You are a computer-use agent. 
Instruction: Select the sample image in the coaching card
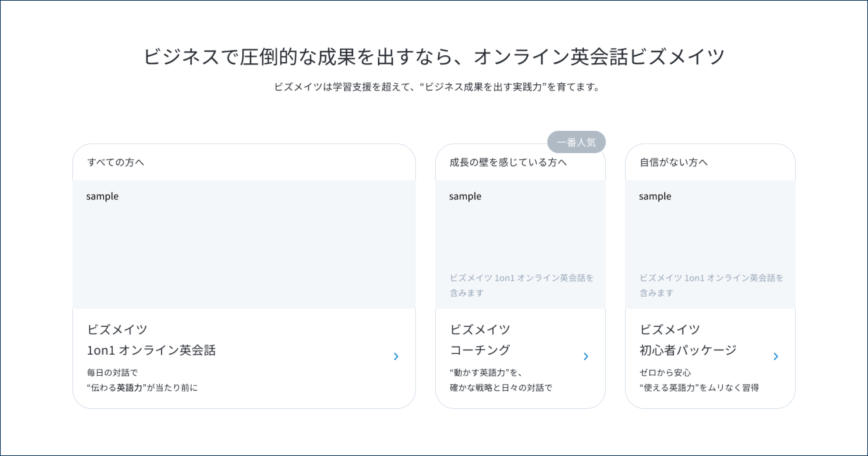coord(520,244)
